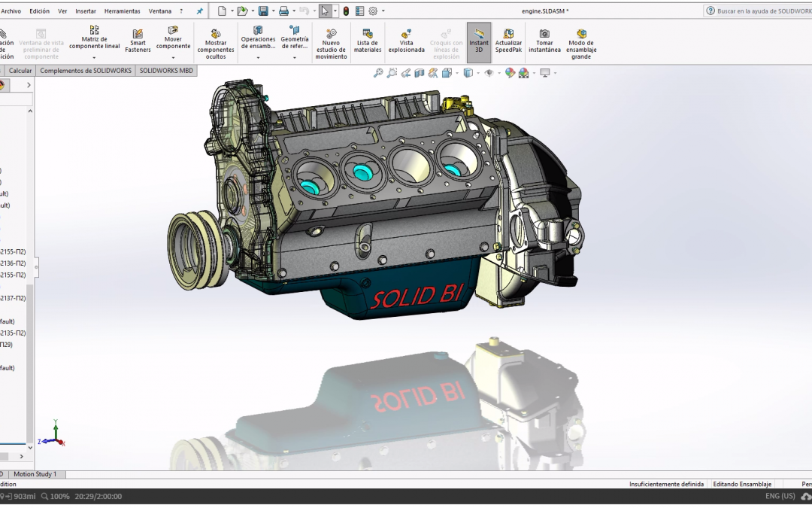Open the View Orientation cube icon
812x508 pixels.
(447, 73)
